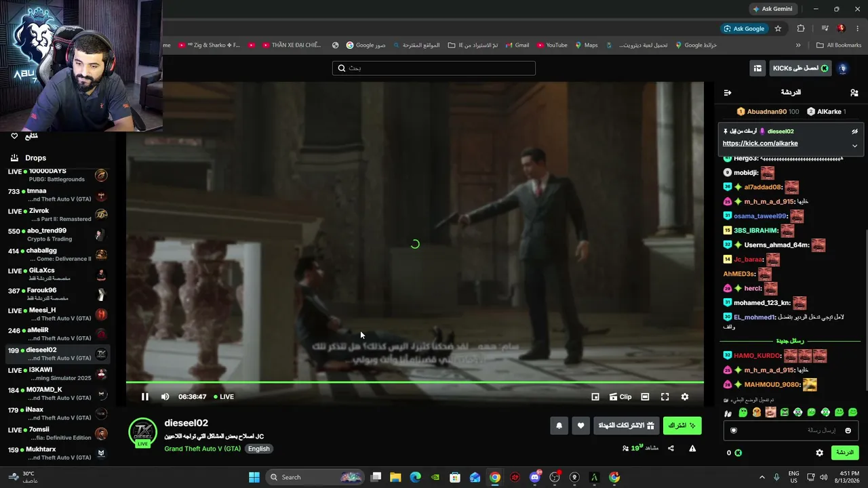
Task: Open emoji picker in chat box
Action: (x=848, y=430)
